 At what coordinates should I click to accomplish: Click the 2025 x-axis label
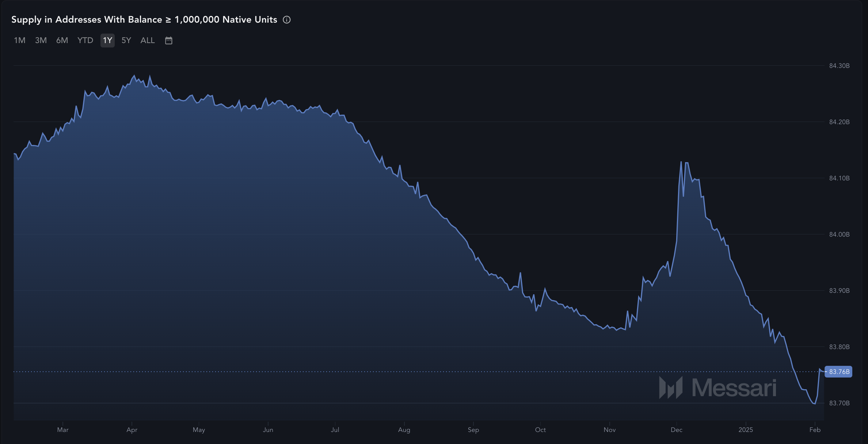pyautogui.click(x=746, y=430)
